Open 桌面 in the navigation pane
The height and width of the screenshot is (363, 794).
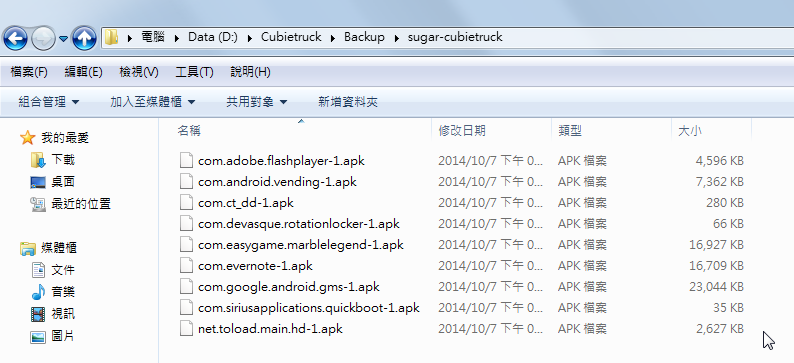(63, 182)
